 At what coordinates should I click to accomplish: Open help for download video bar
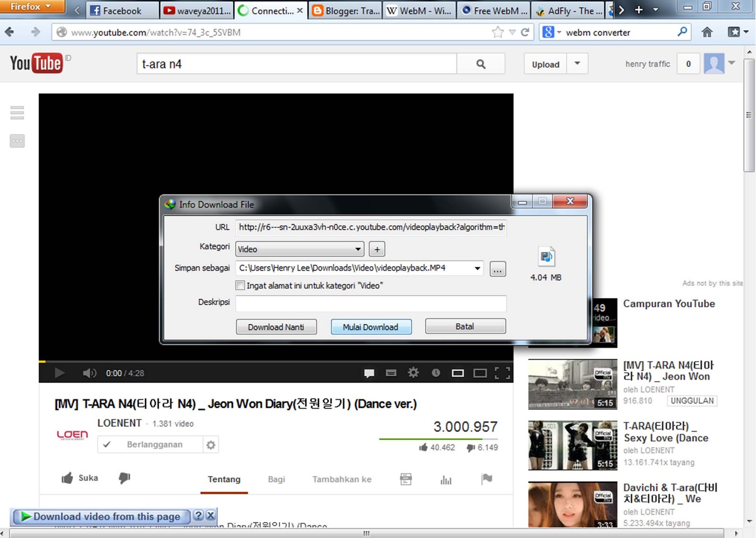click(x=199, y=515)
